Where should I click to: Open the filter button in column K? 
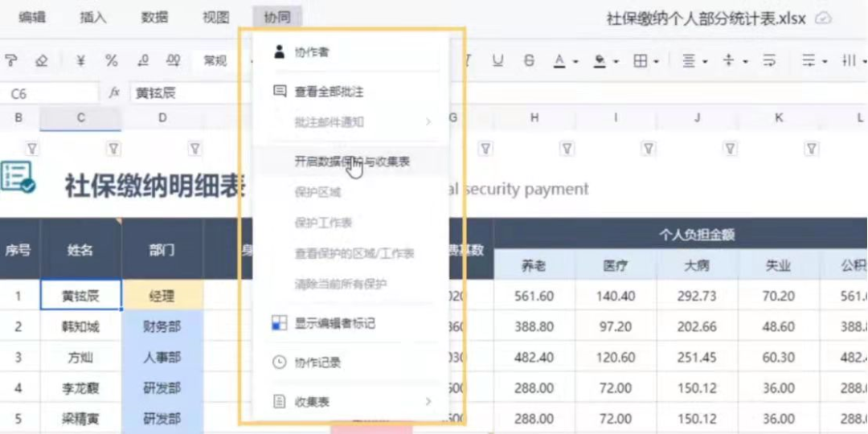tap(811, 149)
